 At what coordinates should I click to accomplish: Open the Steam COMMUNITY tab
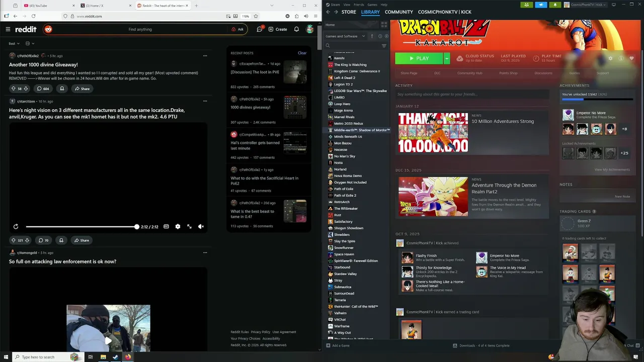point(399,12)
